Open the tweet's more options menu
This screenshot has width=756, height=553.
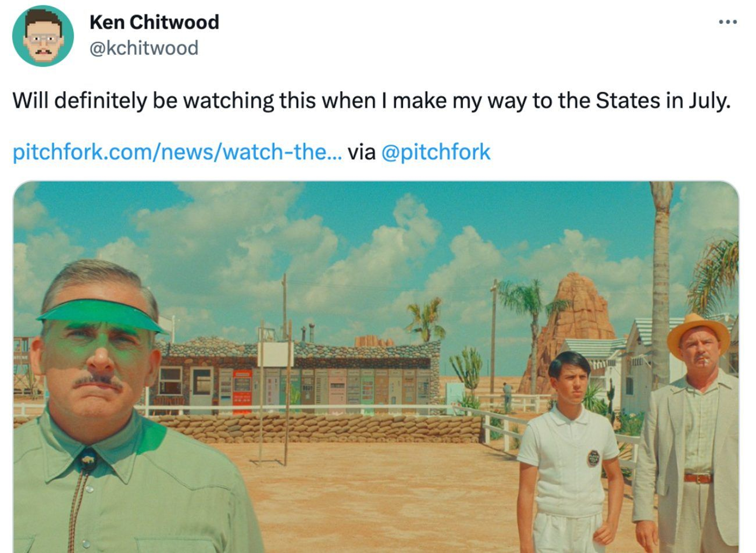click(728, 22)
